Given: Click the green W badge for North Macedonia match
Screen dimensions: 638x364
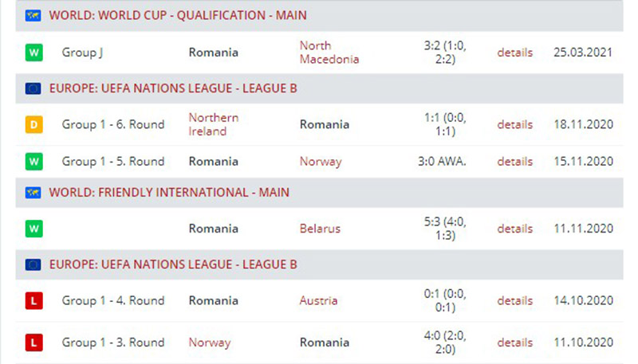Looking at the screenshot, I should (x=33, y=53).
